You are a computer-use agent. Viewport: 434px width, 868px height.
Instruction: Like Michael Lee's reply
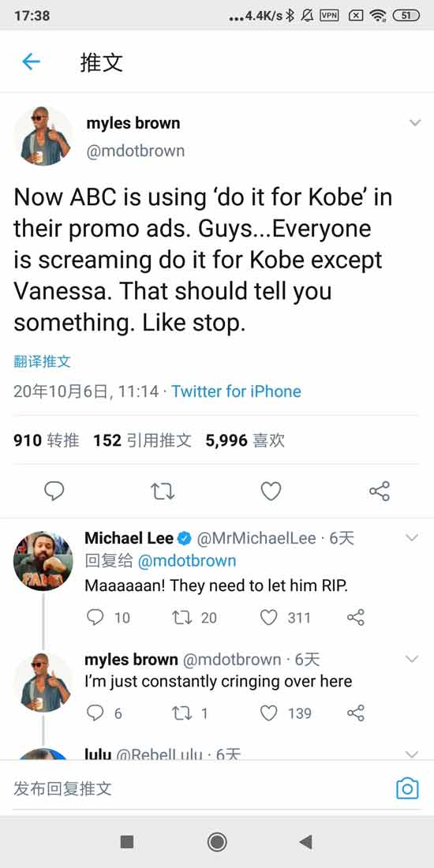[268, 617]
